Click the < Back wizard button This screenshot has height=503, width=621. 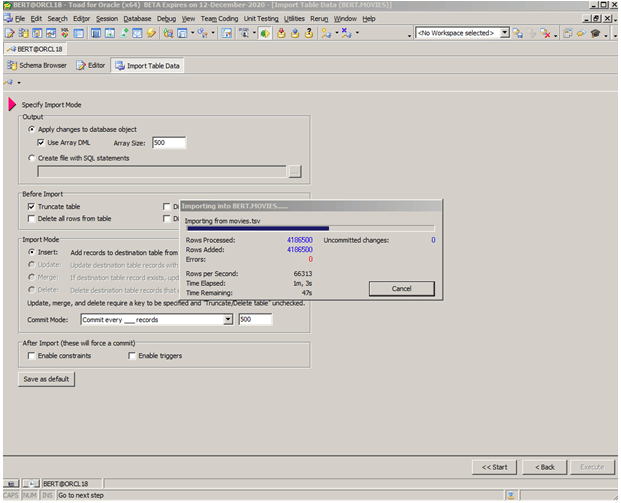coord(545,467)
